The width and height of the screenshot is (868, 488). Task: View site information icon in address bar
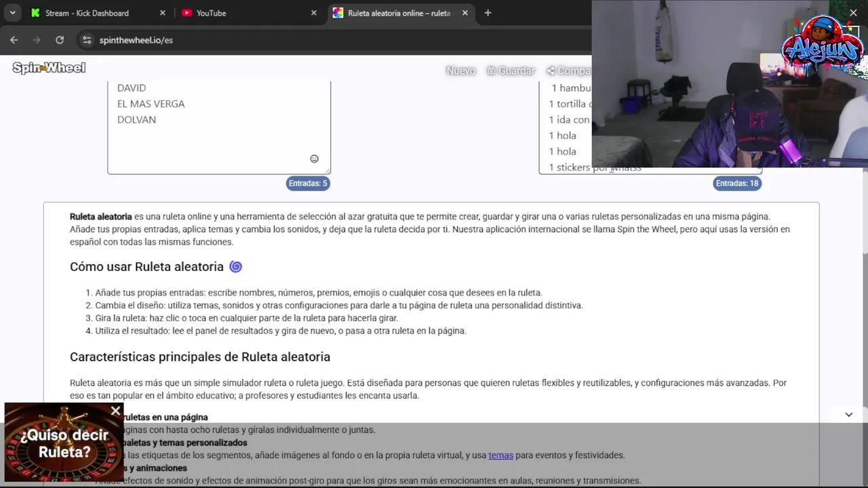click(87, 40)
